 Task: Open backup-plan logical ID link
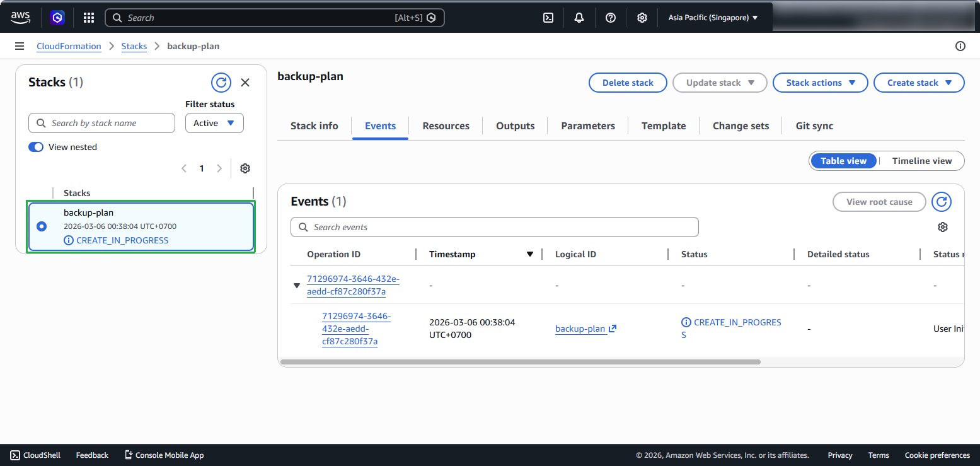pos(585,329)
